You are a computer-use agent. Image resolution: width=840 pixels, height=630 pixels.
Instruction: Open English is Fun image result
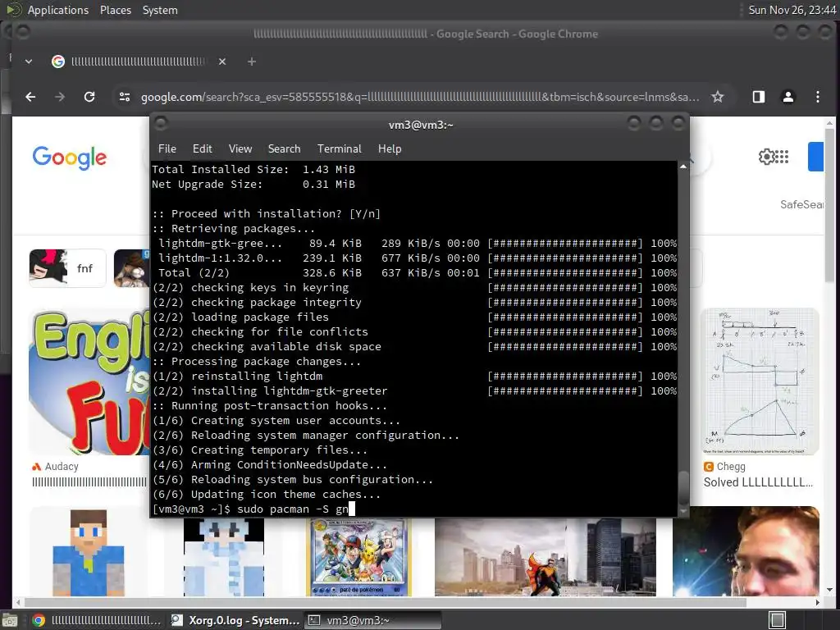(x=89, y=381)
